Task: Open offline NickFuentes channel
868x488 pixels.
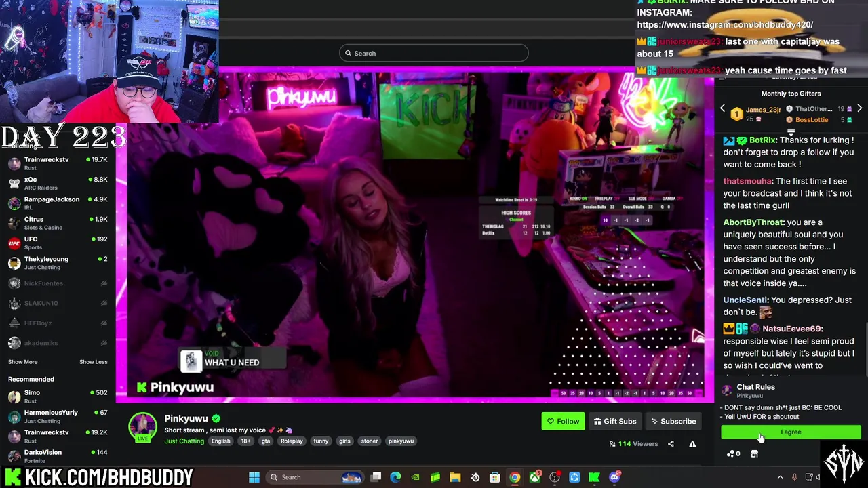Action: pyautogui.click(x=58, y=283)
